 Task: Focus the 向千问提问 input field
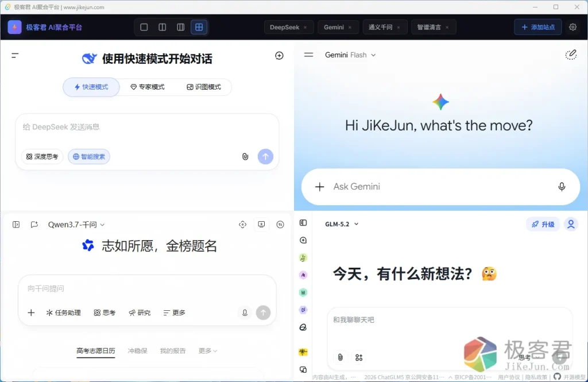point(147,288)
